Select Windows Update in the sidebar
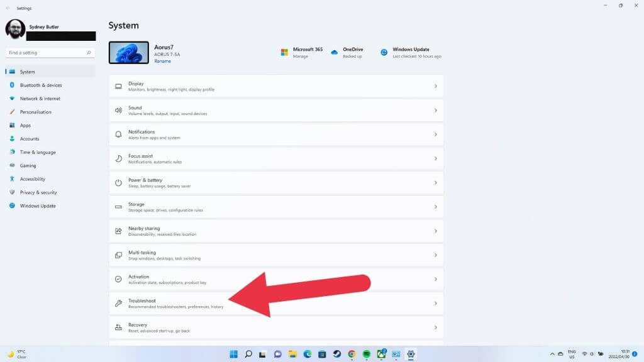The height and width of the screenshot is (362, 644). coord(50,206)
